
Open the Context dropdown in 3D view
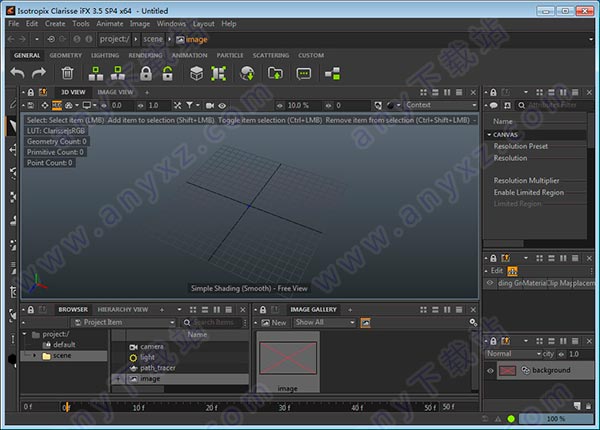441,105
